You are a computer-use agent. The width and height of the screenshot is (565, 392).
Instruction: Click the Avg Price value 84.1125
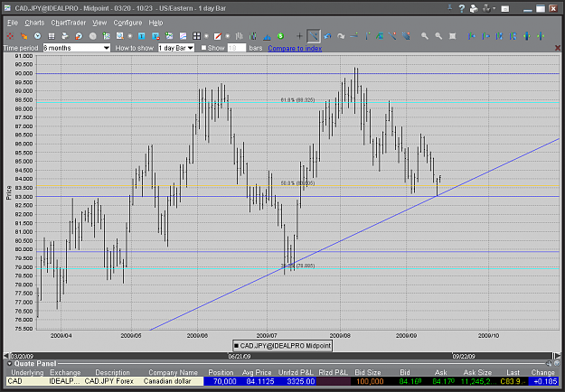pyautogui.click(x=259, y=381)
